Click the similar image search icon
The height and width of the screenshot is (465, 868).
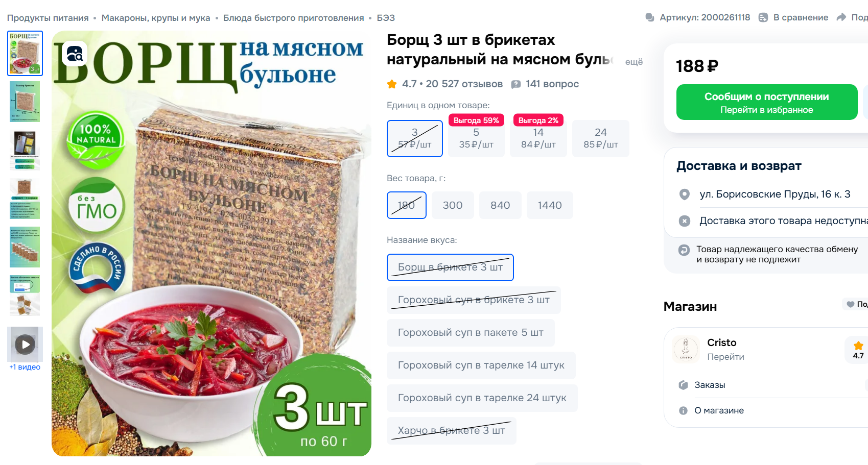pos(75,54)
